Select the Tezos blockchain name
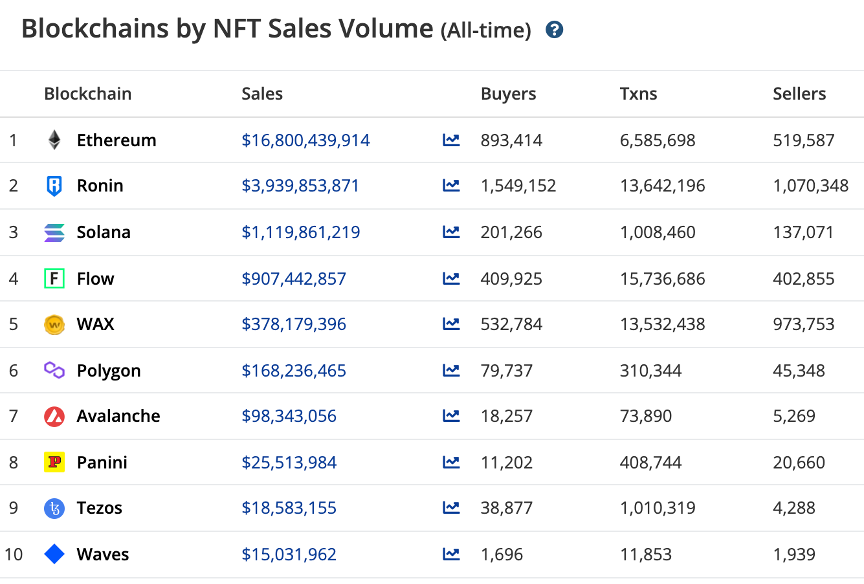 click(x=99, y=508)
